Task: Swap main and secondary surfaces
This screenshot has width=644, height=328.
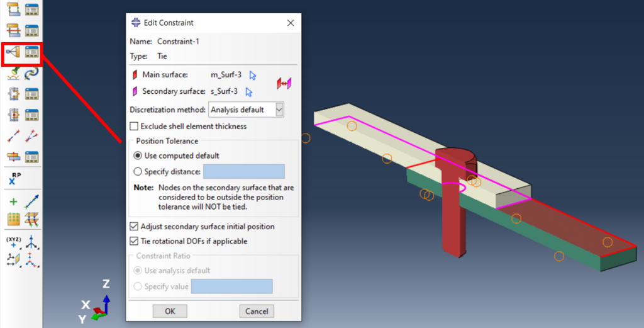Action: [284, 84]
